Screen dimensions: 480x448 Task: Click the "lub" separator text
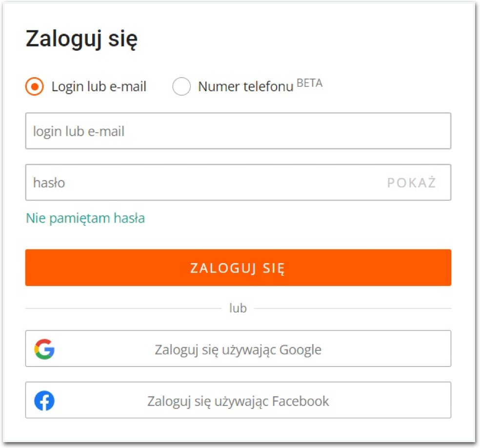[238, 308]
